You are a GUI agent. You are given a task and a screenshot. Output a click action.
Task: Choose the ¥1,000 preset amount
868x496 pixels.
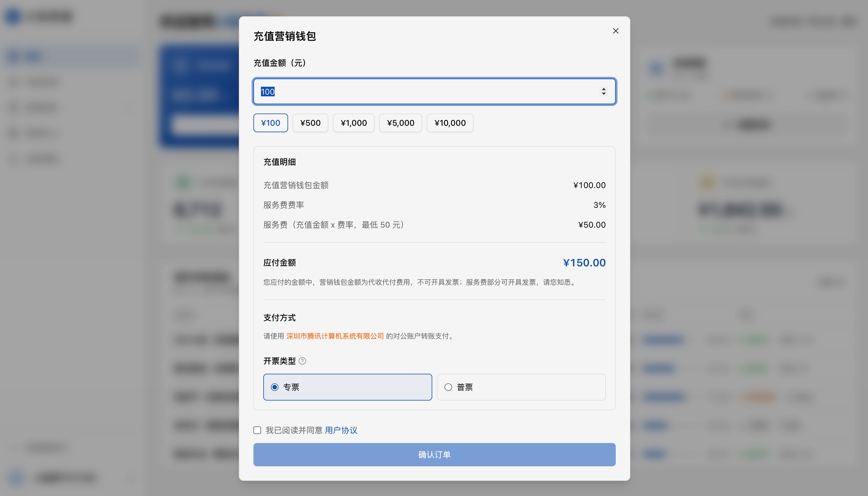click(x=354, y=123)
